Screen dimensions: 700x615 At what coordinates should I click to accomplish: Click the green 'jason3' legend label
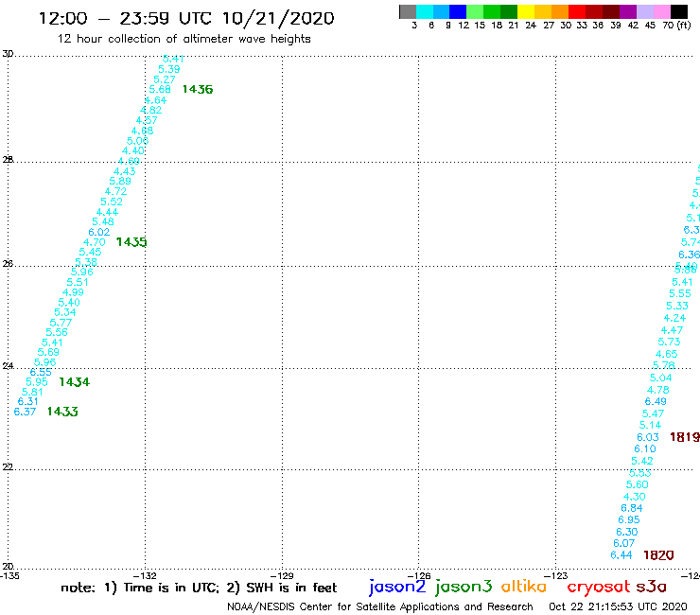(x=464, y=587)
